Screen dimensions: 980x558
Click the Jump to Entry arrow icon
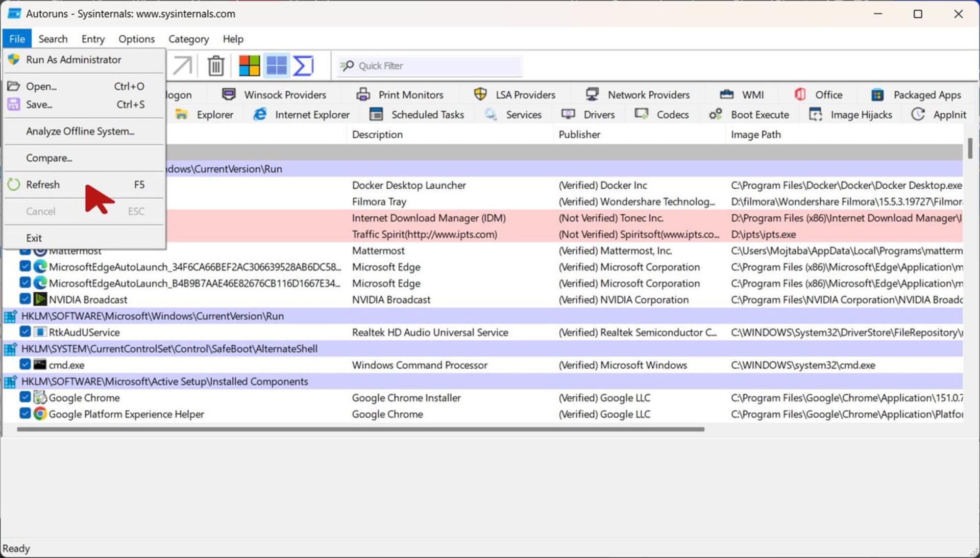click(182, 66)
